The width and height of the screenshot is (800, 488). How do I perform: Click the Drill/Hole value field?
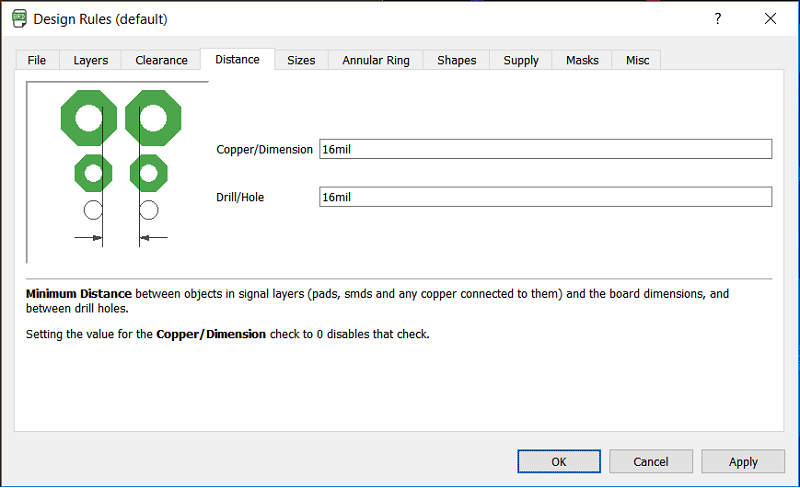(x=545, y=197)
